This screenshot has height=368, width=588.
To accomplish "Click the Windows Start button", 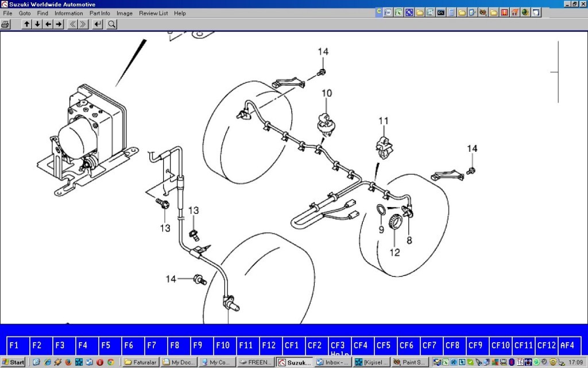I will point(14,362).
